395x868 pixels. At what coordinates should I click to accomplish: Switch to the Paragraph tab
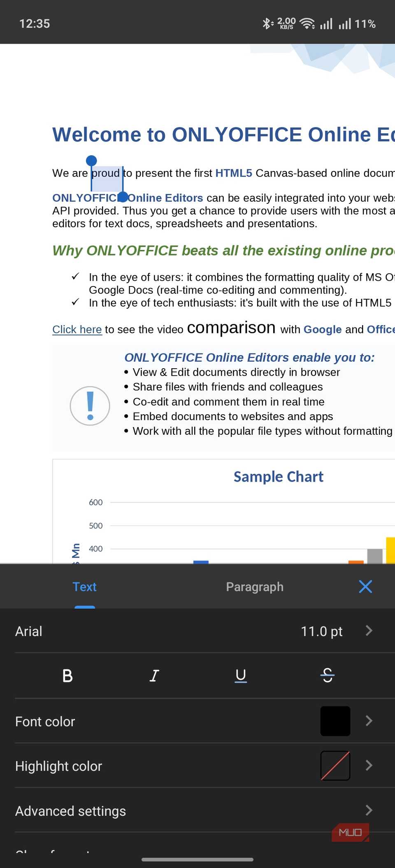(255, 586)
